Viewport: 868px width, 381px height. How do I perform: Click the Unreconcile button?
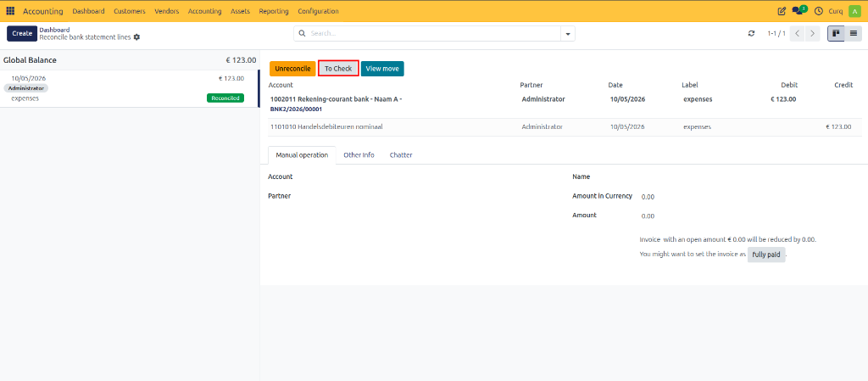tap(292, 69)
